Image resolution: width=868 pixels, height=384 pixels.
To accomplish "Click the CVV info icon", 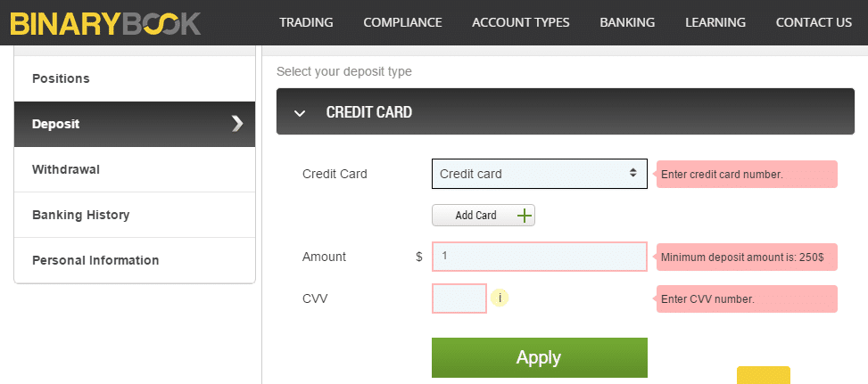I will (500, 298).
